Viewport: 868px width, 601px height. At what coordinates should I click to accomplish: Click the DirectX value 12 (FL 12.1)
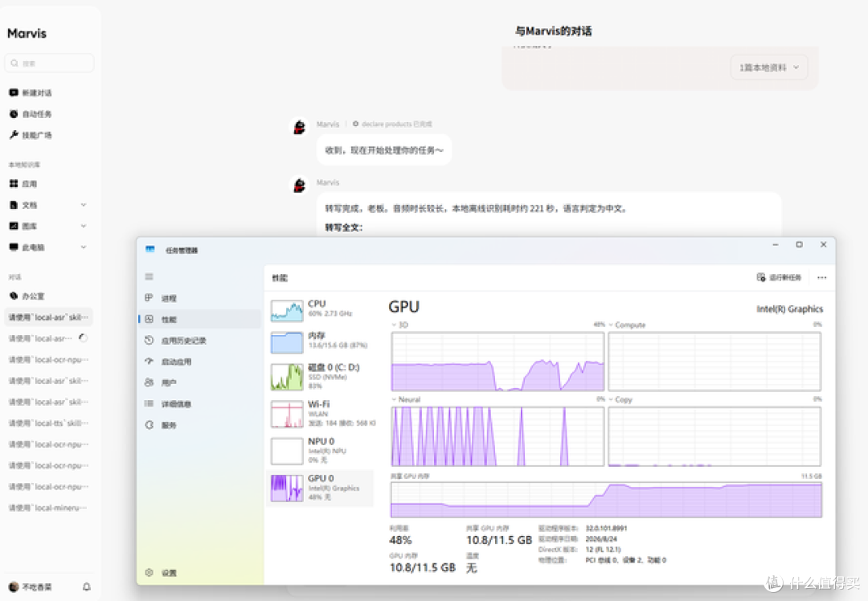point(603,550)
